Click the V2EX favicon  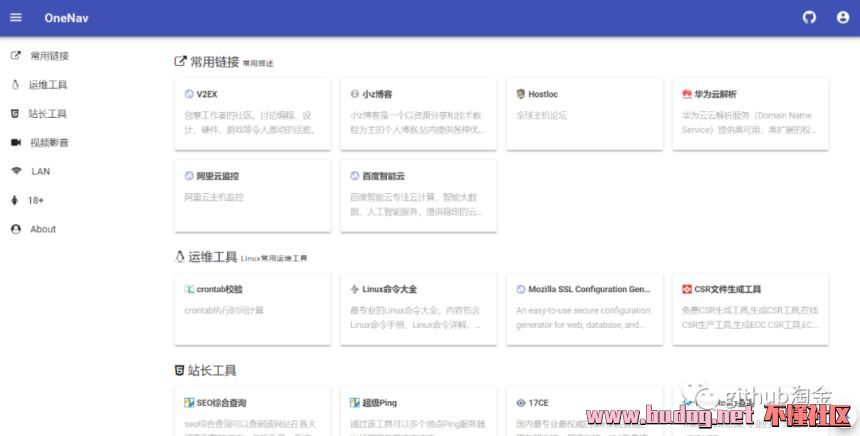coord(189,94)
